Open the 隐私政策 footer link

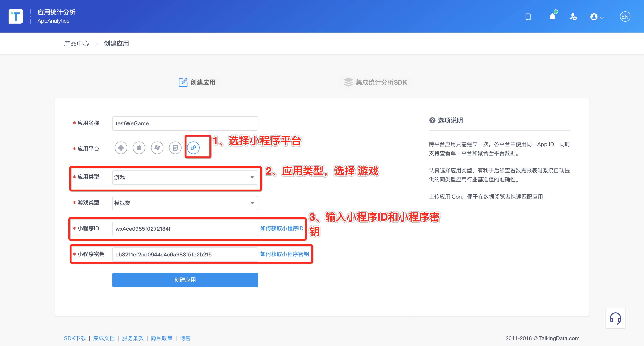[162, 338]
